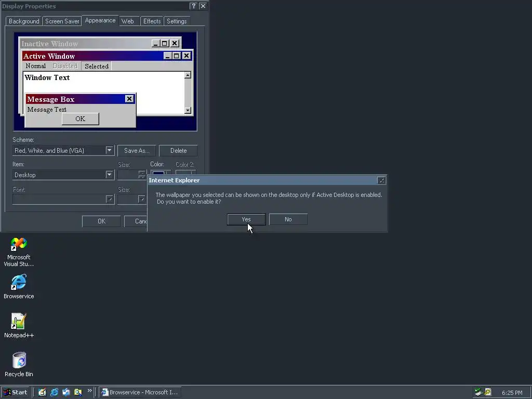Switch to the Background tab

coord(24,21)
